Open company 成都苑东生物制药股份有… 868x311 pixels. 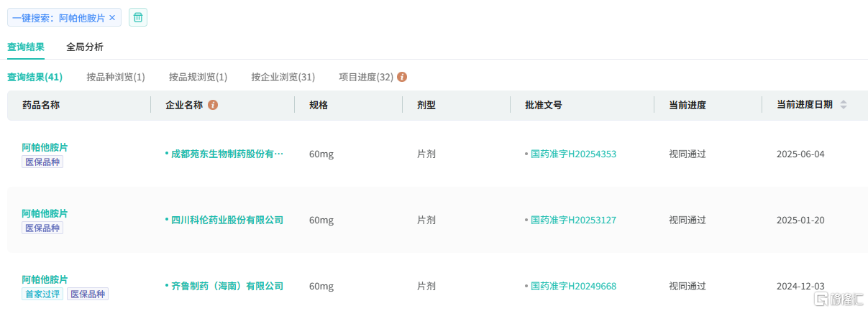[227, 154]
